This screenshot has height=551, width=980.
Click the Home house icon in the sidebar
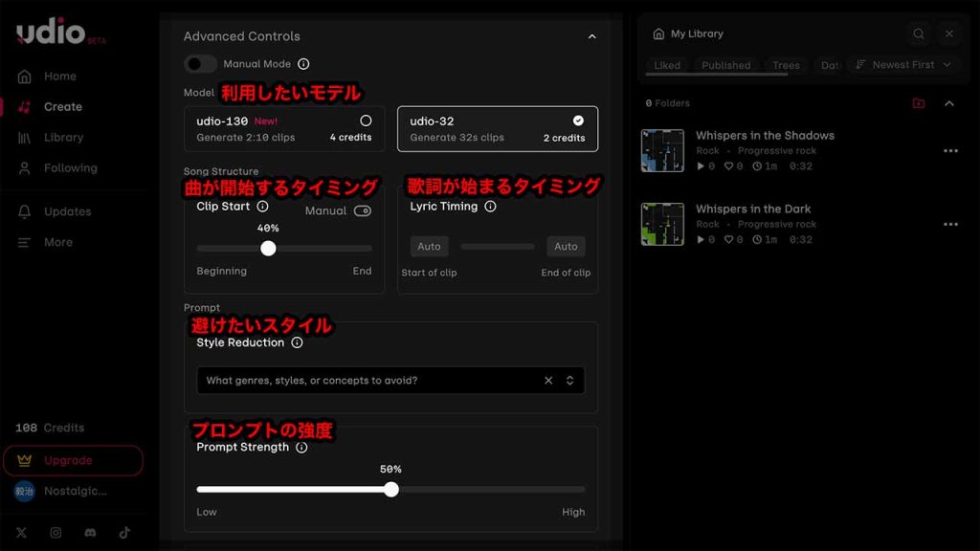(x=24, y=77)
